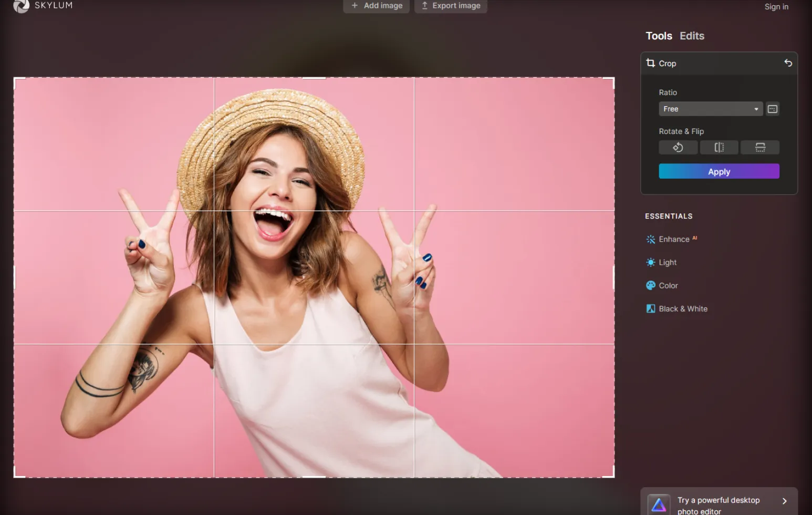812x515 pixels.
Task: Click the top edge crop handle
Action: point(314,78)
